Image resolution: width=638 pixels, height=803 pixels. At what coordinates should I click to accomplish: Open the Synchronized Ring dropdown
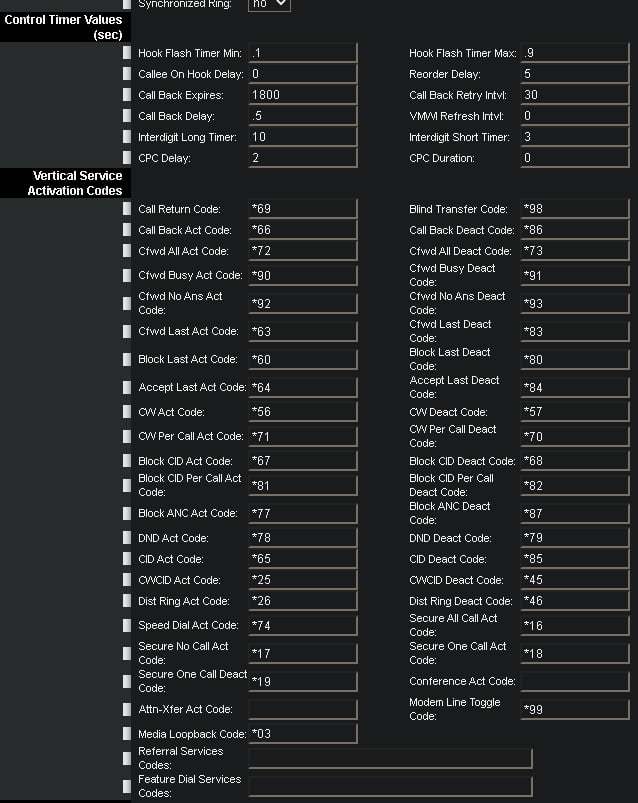tap(270, 4)
